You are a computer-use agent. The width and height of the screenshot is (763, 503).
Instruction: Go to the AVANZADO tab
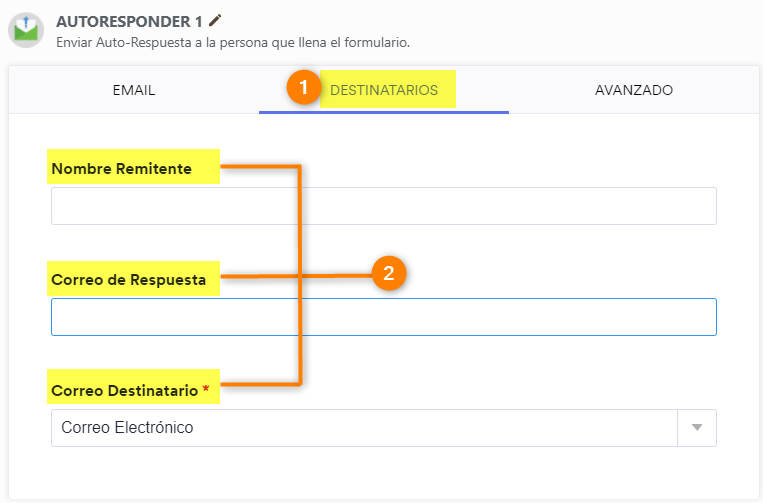point(634,90)
